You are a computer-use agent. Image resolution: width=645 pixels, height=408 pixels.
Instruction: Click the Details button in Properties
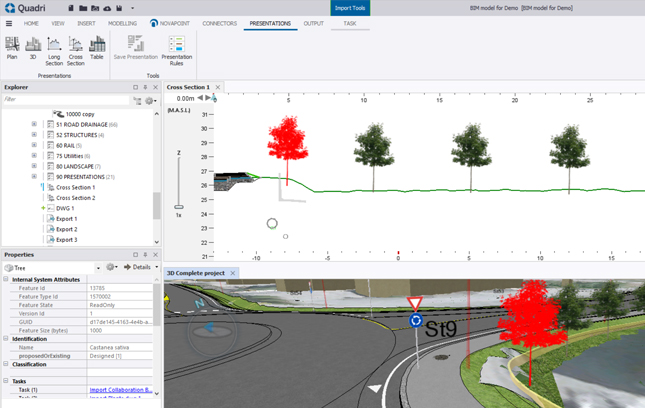tap(138, 267)
